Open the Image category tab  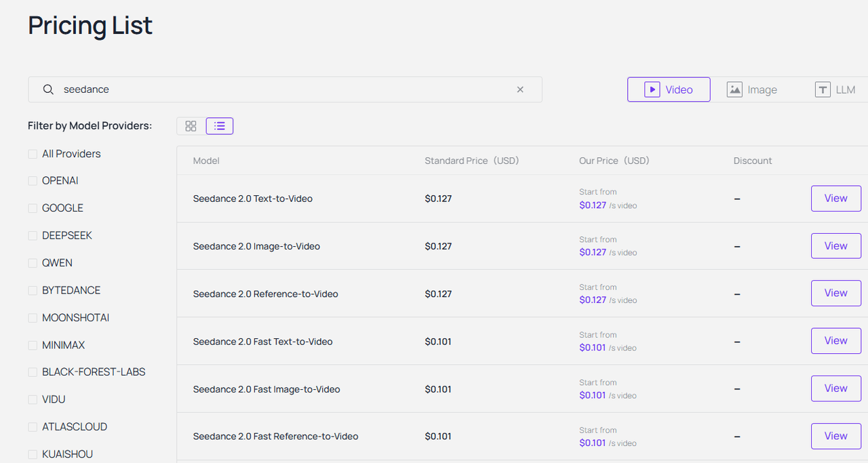752,89
